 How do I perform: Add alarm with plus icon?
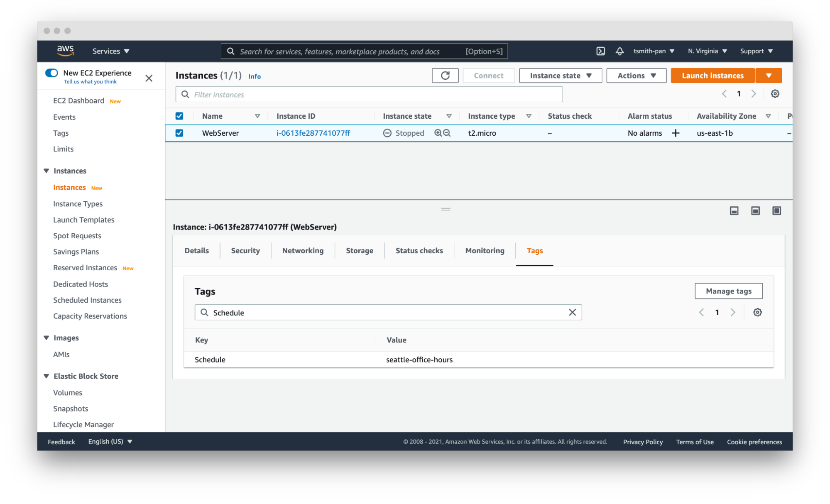676,133
